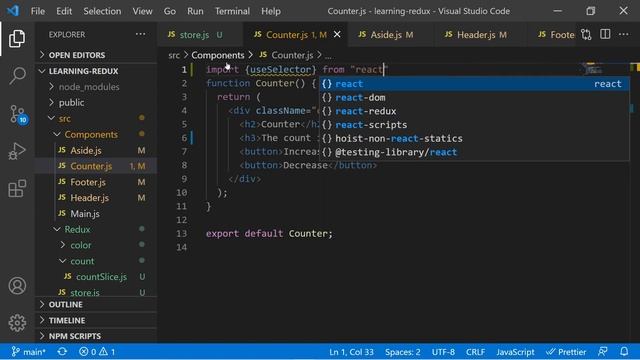The image size is (640, 360).
Task: Click the Open Changes compare icon
Action: [586, 35]
